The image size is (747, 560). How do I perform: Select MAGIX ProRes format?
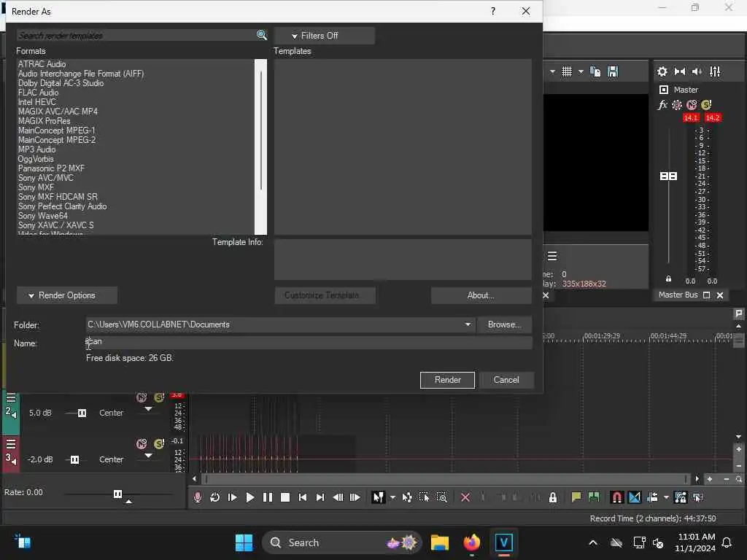click(44, 121)
